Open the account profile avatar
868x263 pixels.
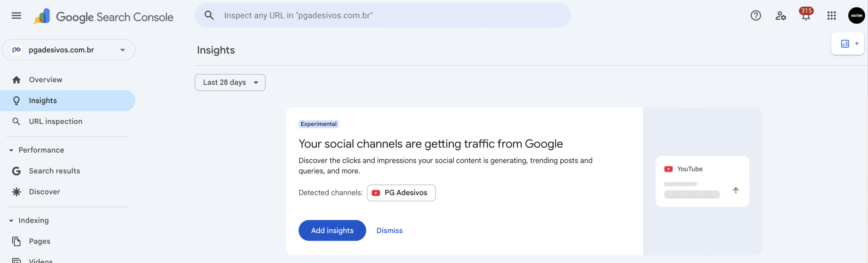(x=856, y=16)
